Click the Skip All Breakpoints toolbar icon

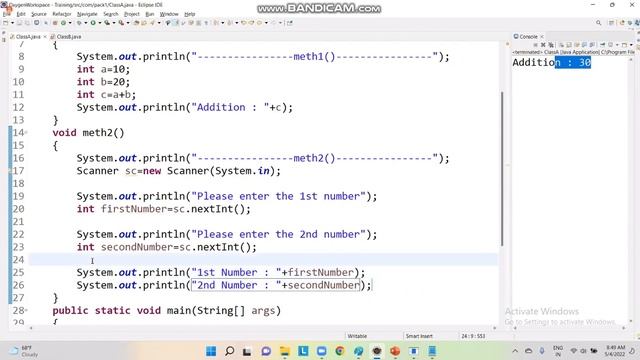click(x=46, y=23)
